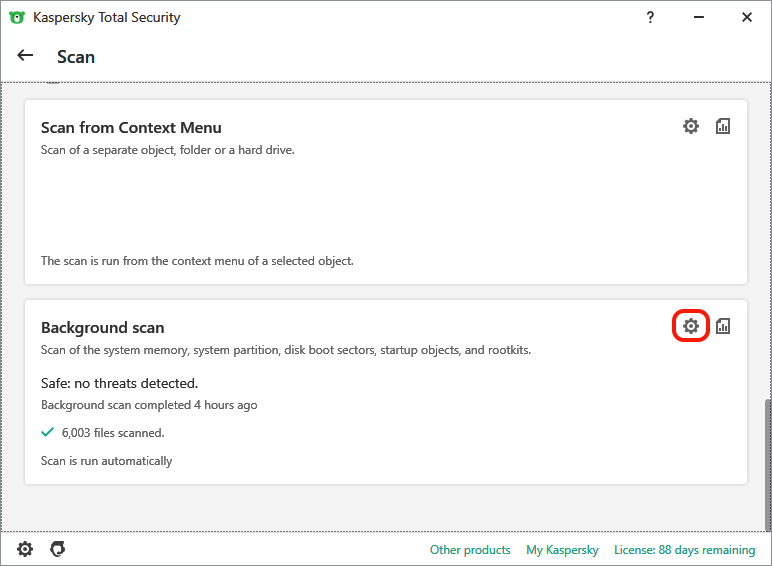The width and height of the screenshot is (772, 566).
Task: Click the 'Safe: no threats detected' status
Action: [119, 383]
